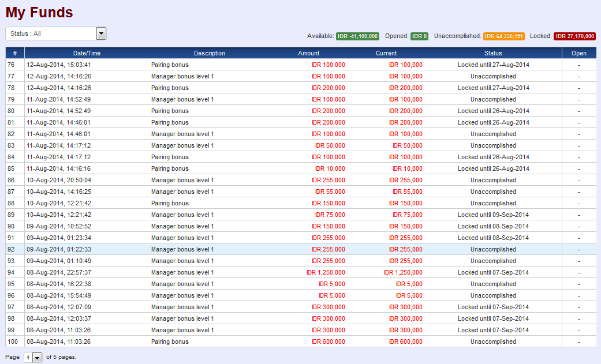The image size is (601, 364).
Task: Click Locked until 27-Aug-2014 in row 78
Action: pyautogui.click(x=493, y=88)
